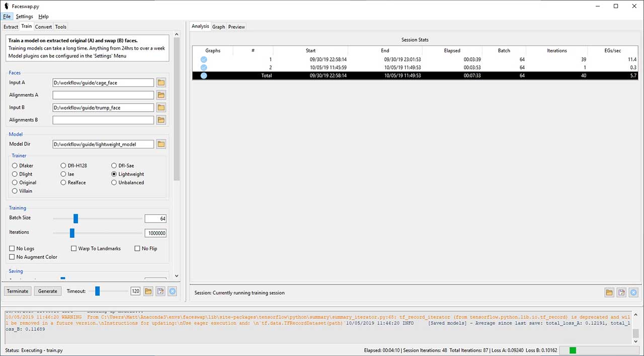
Task: Switch to the Graph tab
Action: (218, 27)
